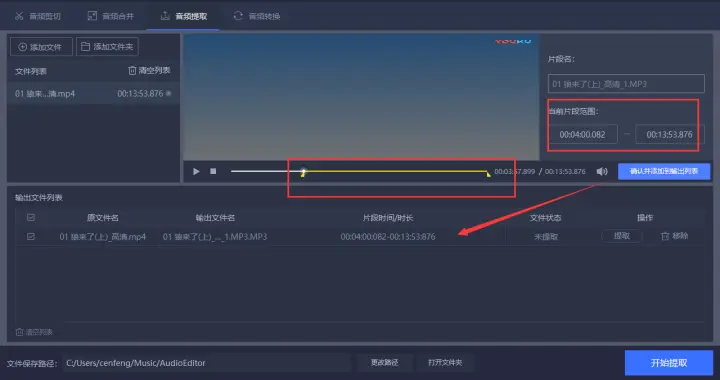Toggle checkbox for 01 狼来了(上)_高清.mp4 row

pos(31,236)
